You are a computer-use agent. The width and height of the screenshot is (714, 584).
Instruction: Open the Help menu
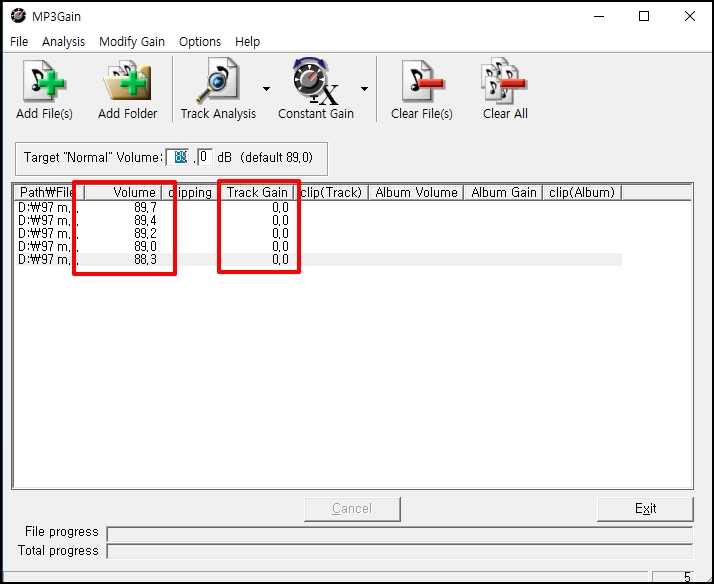(247, 41)
